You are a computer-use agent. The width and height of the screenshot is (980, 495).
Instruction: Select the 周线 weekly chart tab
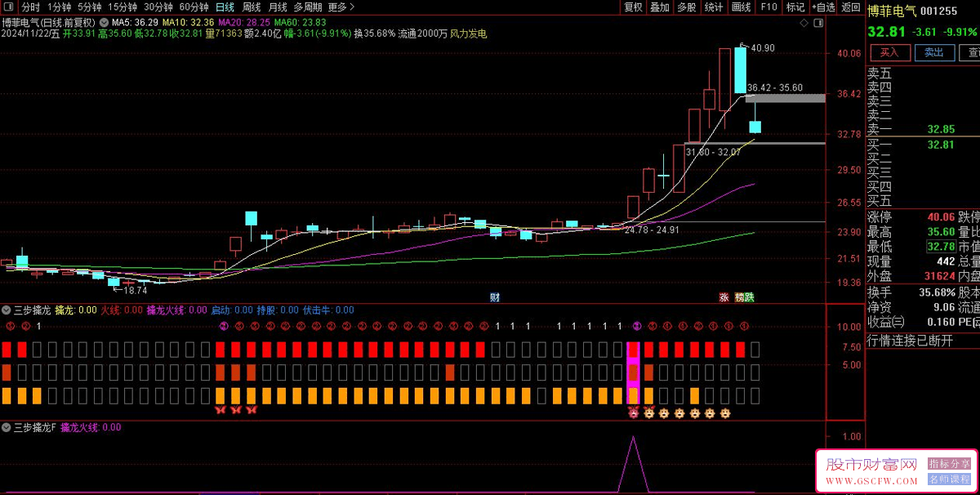point(252,7)
